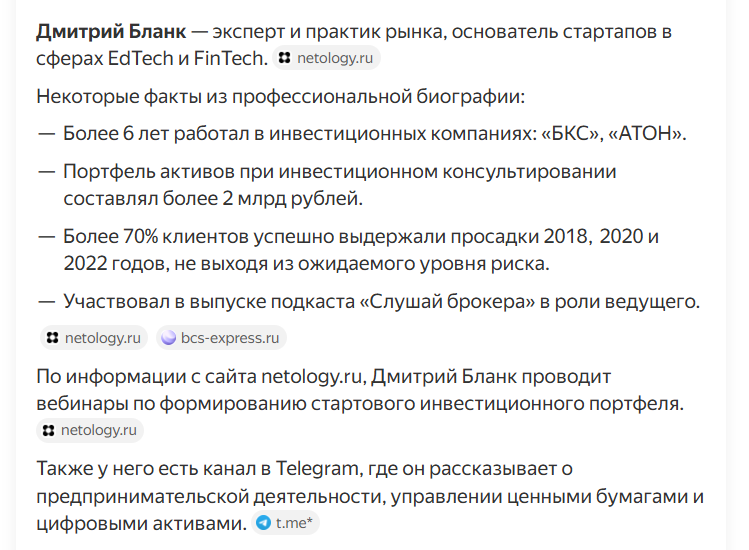Click the asterisk in the t.me chip
The width and height of the screenshot is (749, 550).
click(309, 521)
